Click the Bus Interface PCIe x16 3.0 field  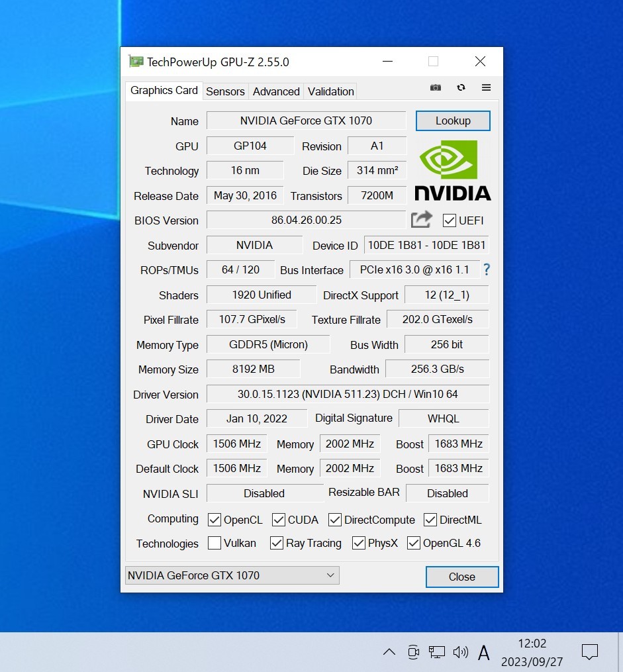pos(414,269)
